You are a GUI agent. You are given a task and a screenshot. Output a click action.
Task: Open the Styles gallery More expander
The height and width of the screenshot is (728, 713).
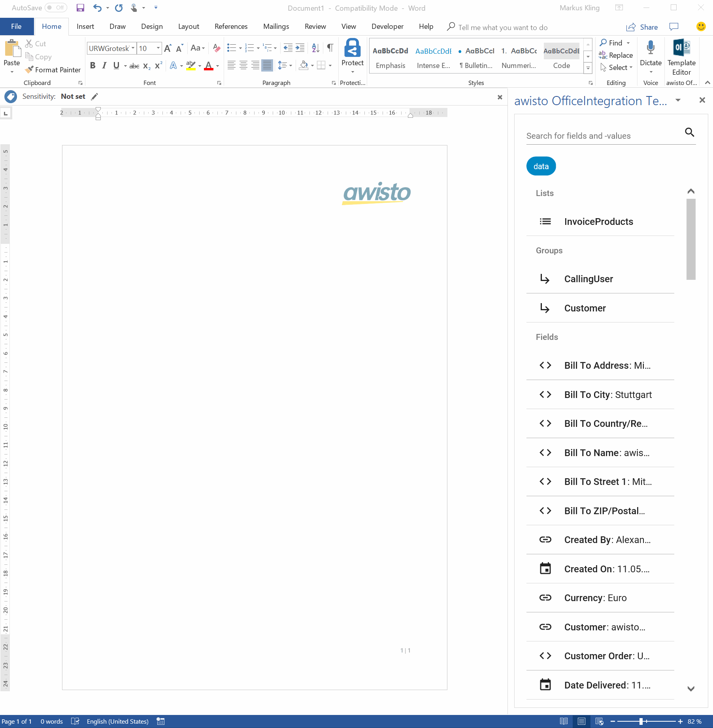point(588,69)
